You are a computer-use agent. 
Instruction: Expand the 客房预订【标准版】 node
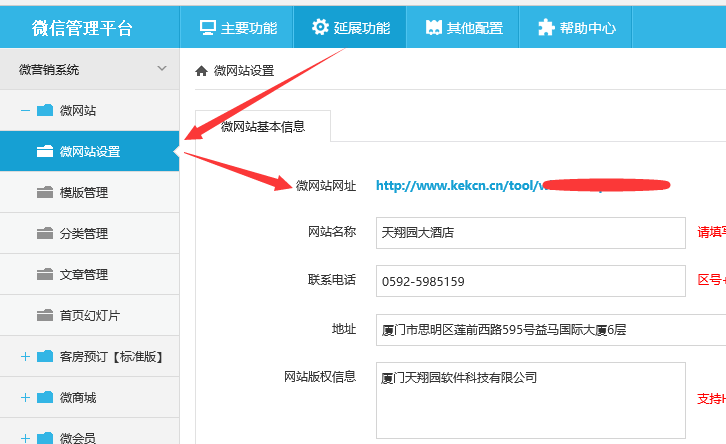(x=25, y=356)
